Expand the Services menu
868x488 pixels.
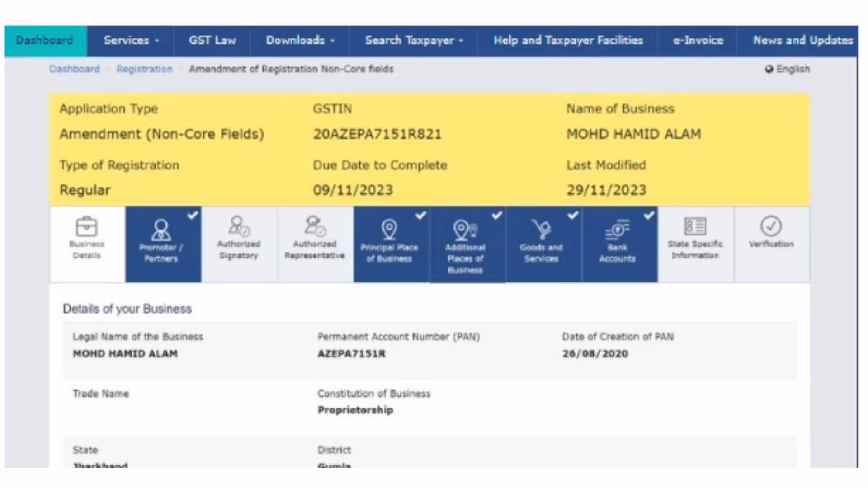(130, 41)
